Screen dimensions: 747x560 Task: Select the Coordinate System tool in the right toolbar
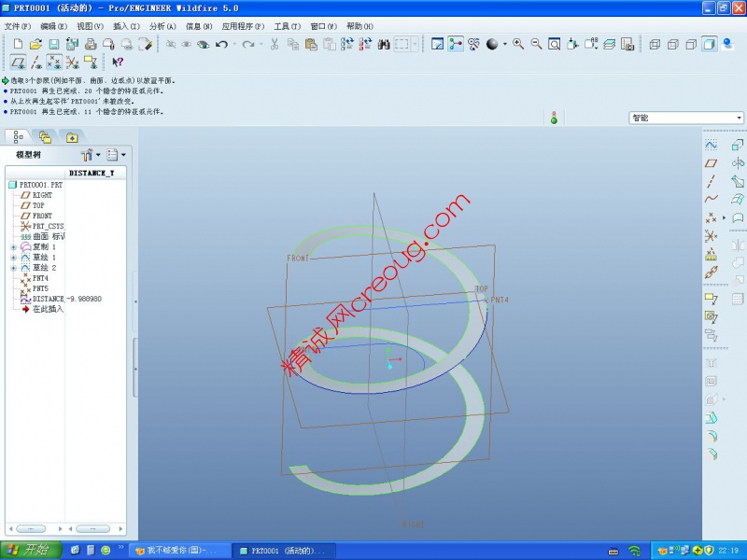tap(711, 236)
